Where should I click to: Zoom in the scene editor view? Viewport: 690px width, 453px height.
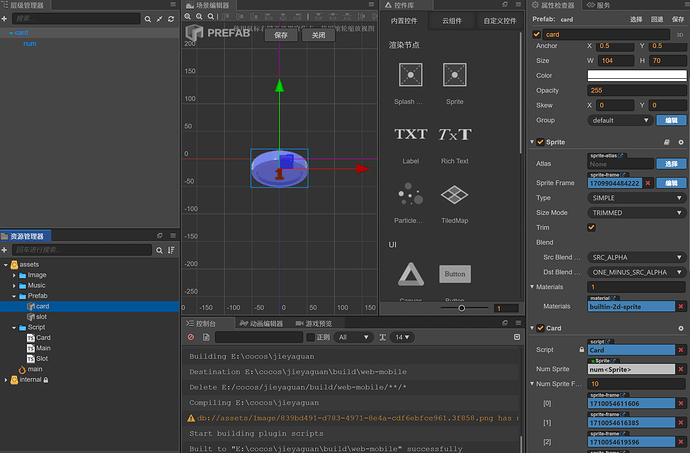pos(188,17)
